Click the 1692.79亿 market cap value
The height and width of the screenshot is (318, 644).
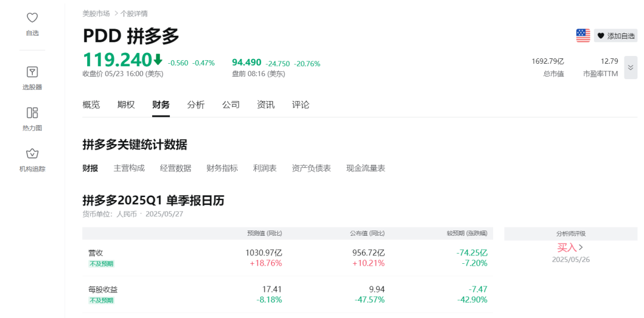tap(548, 61)
